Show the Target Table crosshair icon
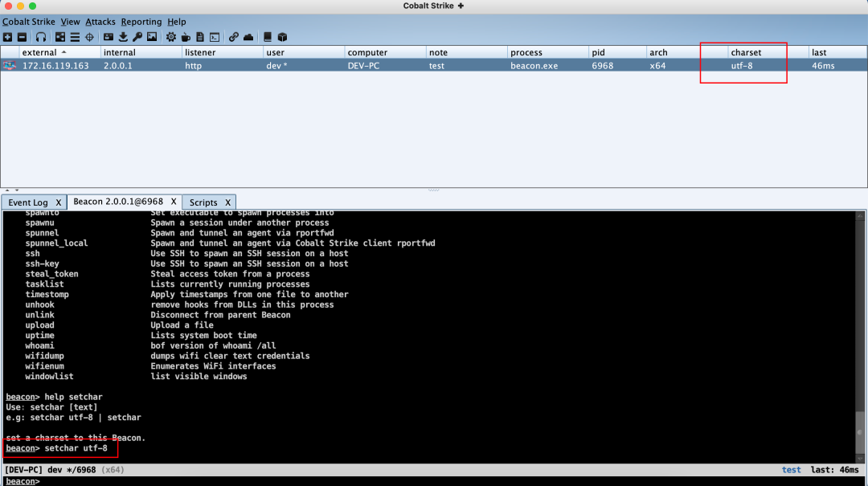Viewport: 868px width, 486px height. [x=89, y=37]
